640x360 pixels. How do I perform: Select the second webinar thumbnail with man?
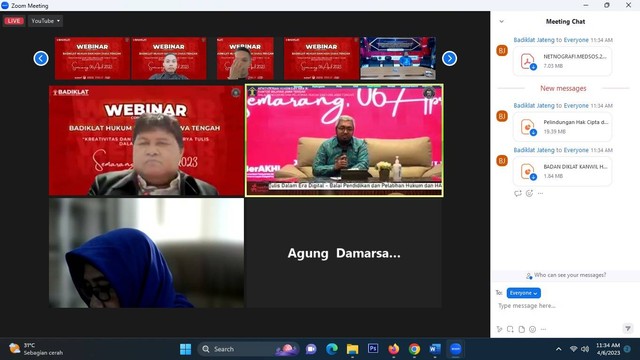(x=169, y=58)
